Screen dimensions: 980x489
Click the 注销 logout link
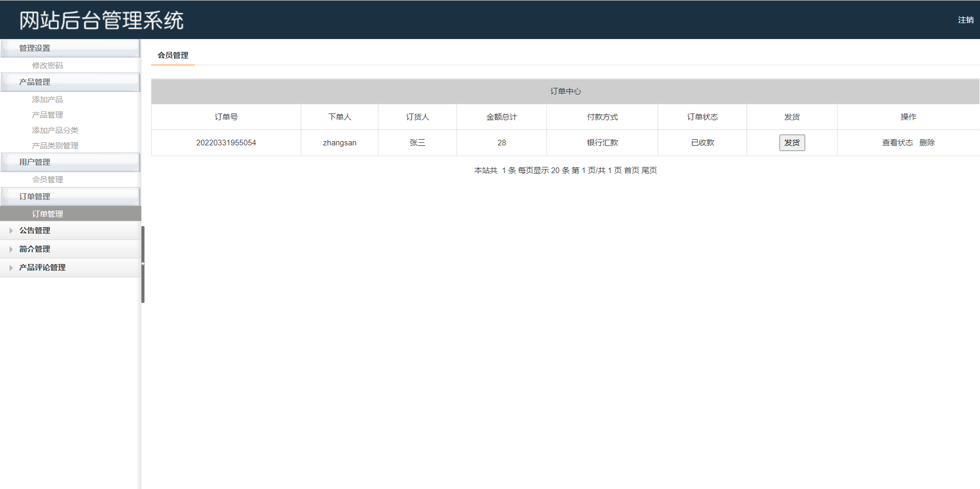(x=966, y=20)
